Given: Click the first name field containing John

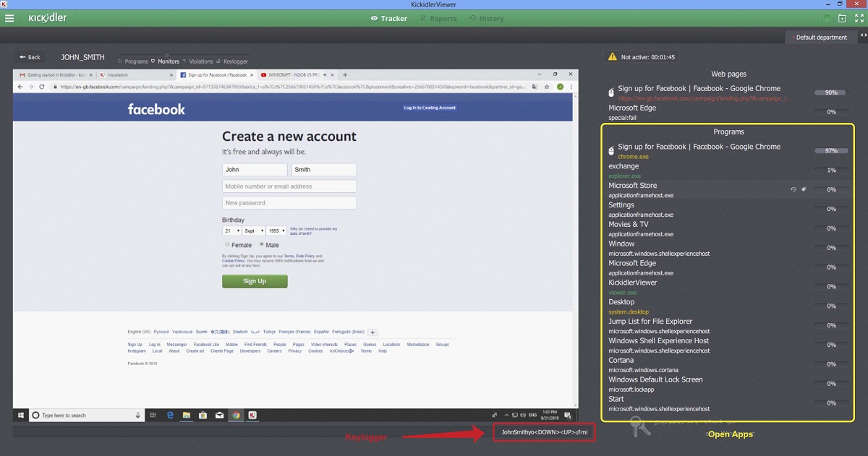Looking at the screenshot, I should (x=255, y=170).
